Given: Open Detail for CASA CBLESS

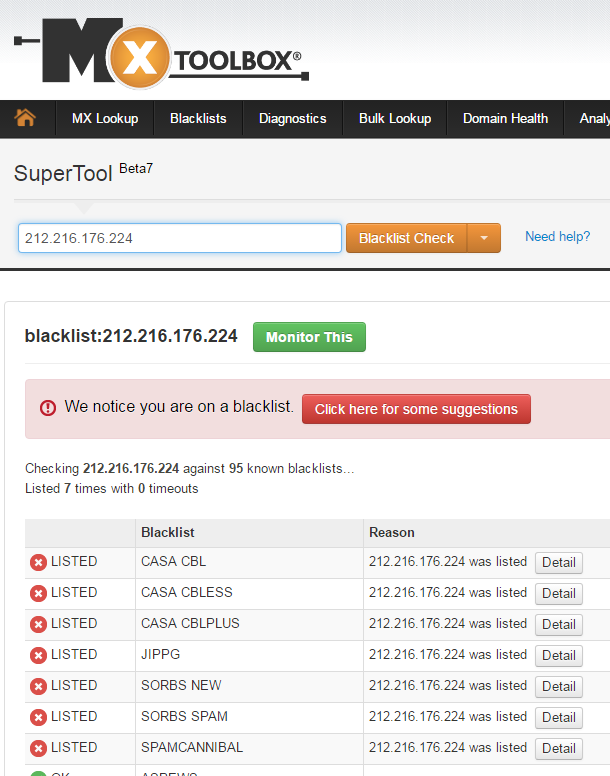Looking at the screenshot, I should [x=559, y=593].
